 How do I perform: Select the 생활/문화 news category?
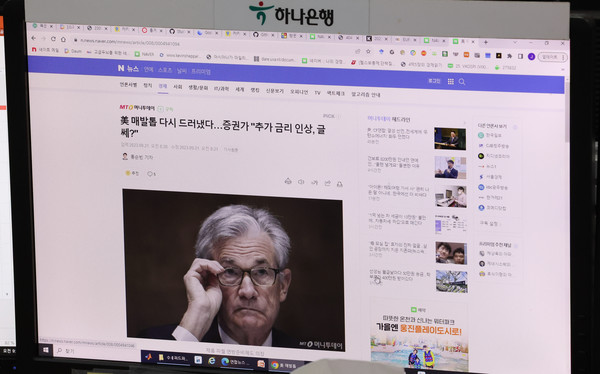coord(198,88)
